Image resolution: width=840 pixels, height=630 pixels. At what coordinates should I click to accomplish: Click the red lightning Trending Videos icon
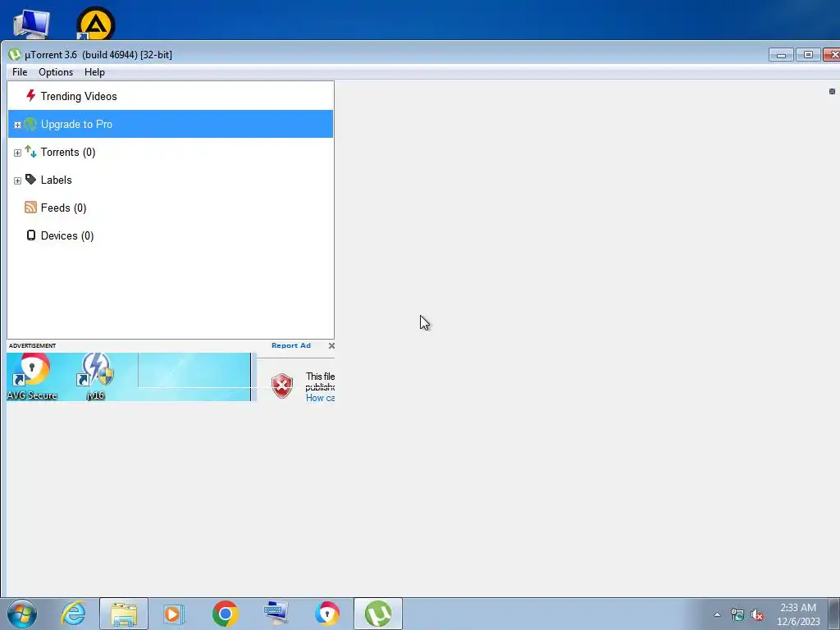(30, 95)
